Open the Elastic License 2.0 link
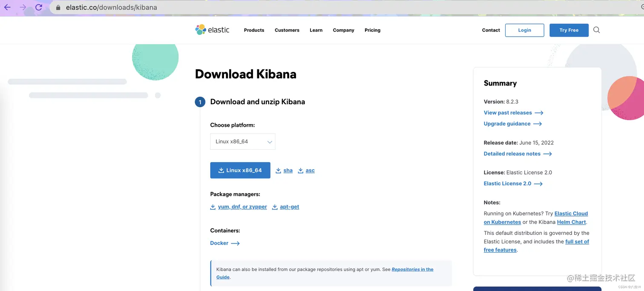The width and height of the screenshot is (644, 291). [508, 183]
